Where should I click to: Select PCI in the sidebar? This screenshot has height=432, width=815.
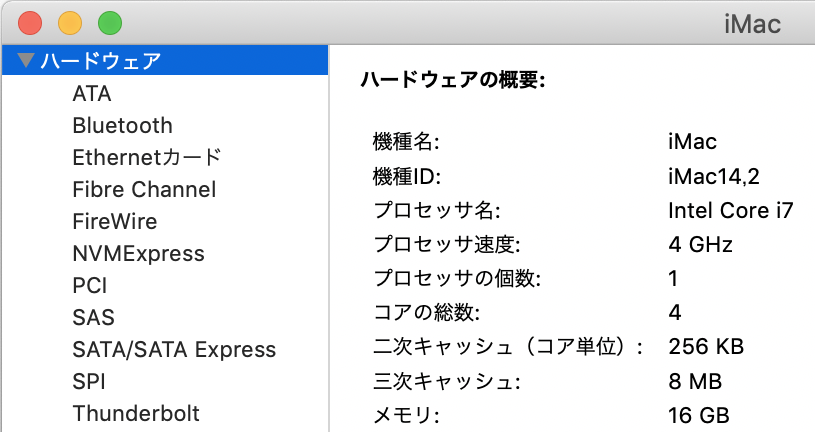(x=89, y=285)
